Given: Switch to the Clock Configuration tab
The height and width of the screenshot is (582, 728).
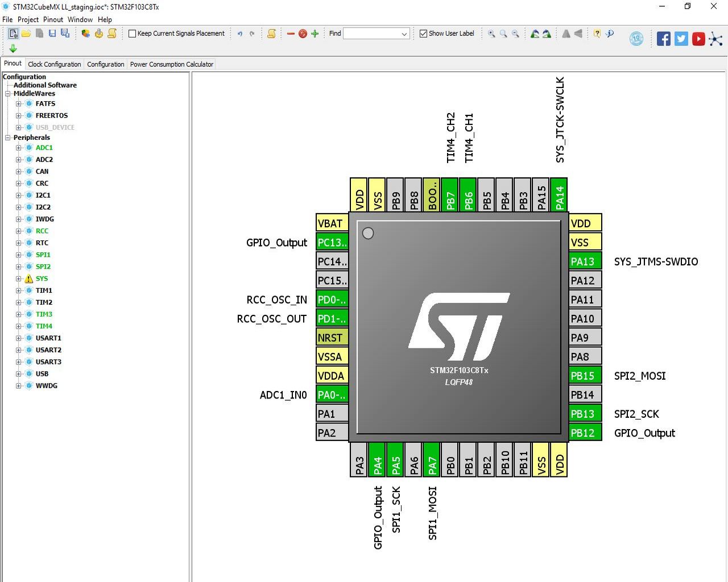Looking at the screenshot, I should [55, 64].
